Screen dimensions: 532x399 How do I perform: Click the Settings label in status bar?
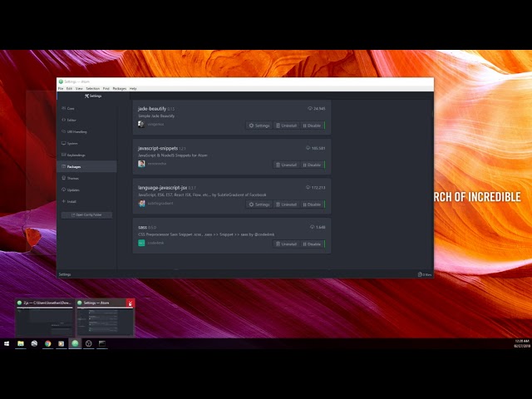click(x=65, y=274)
